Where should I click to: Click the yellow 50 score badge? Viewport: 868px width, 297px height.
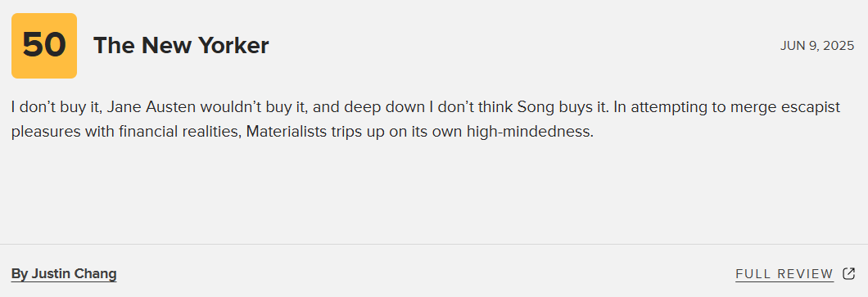[x=44, y=46]
